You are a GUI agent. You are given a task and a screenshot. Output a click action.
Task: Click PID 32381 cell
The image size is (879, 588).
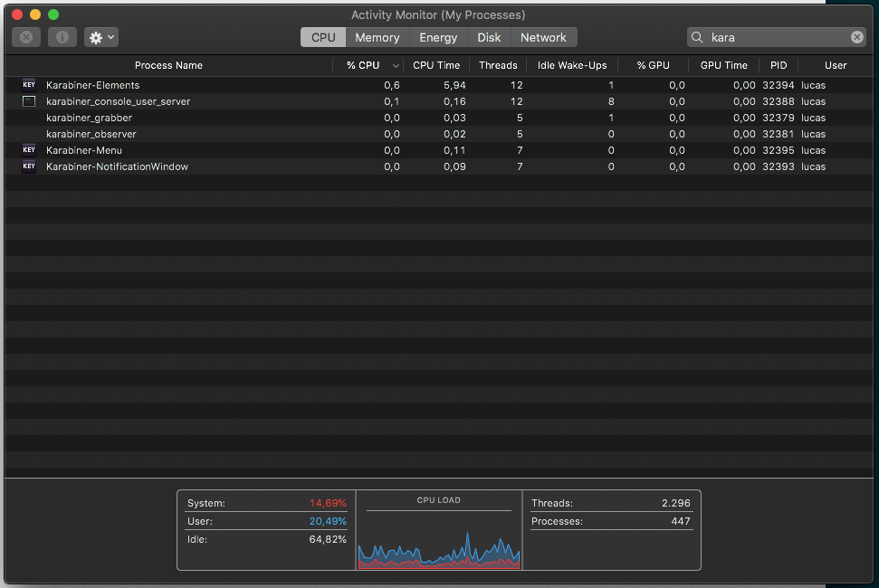tap(779, 134)
